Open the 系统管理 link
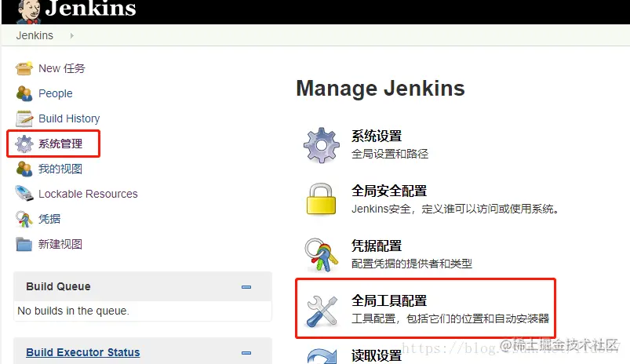 click(x=60, y=144)
